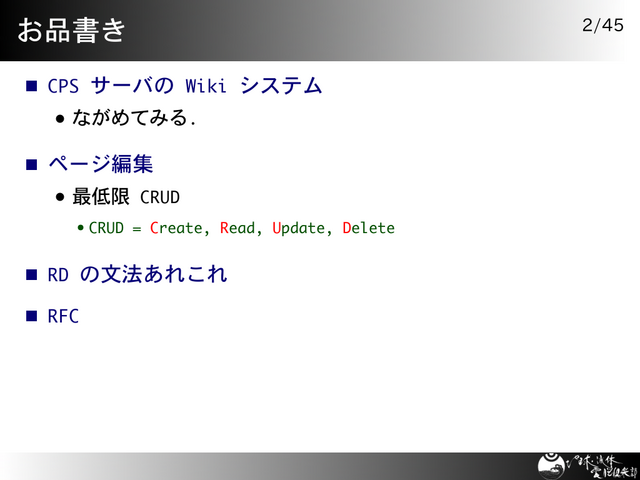Click the slide title お品書き

[71, 30]
